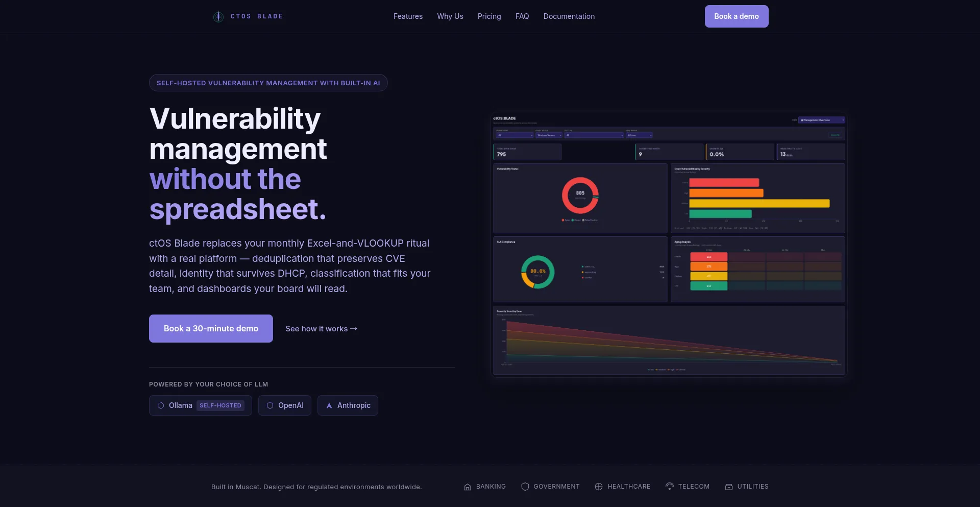The image size is (980, 507).
Task: Click the Built in Muscat footer text
Action: click(316, 487)
